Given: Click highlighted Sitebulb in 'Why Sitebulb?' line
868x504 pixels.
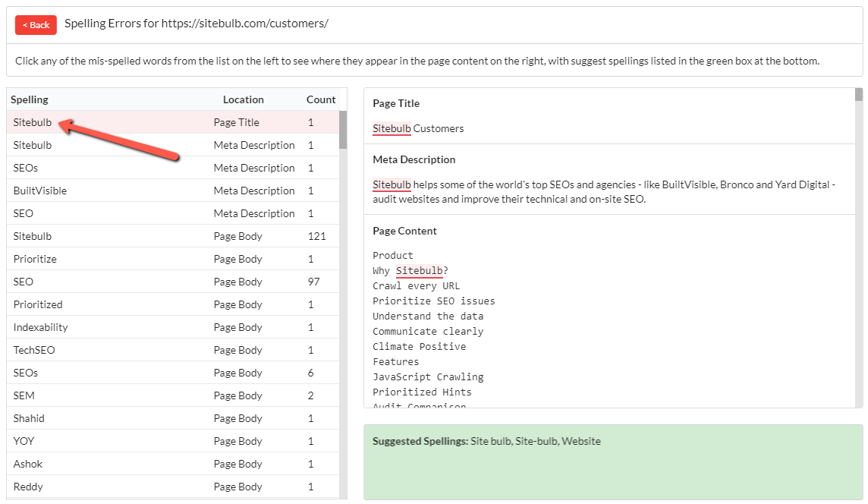Looking at the screenshot, I should (x=420, y=270).
